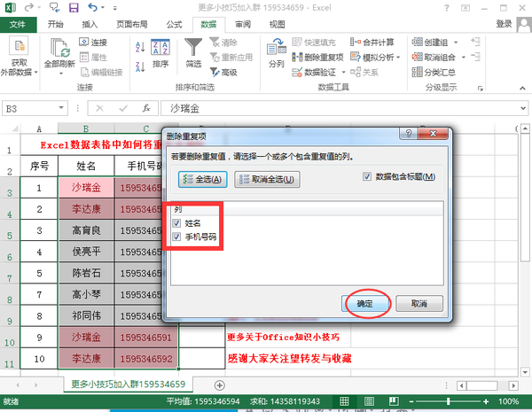The height and width of the screenshot is (412, 532).
Task: Open the 文件 (File) tab
Action: pos(18,24)
